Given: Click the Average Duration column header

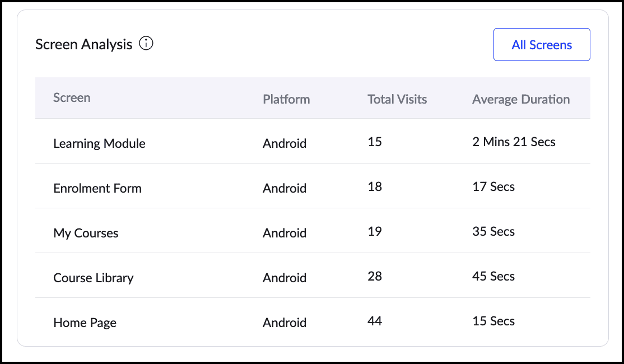Looking at the screenshot, I should tap(520, 99).
